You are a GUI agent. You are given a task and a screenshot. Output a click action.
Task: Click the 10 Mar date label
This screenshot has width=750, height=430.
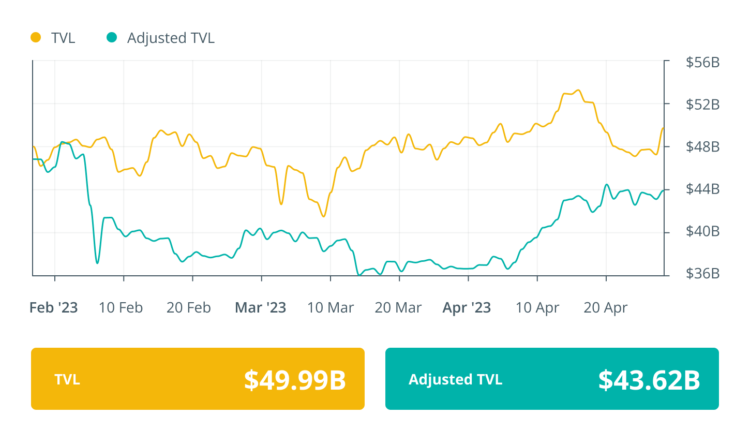pos(329,308)
